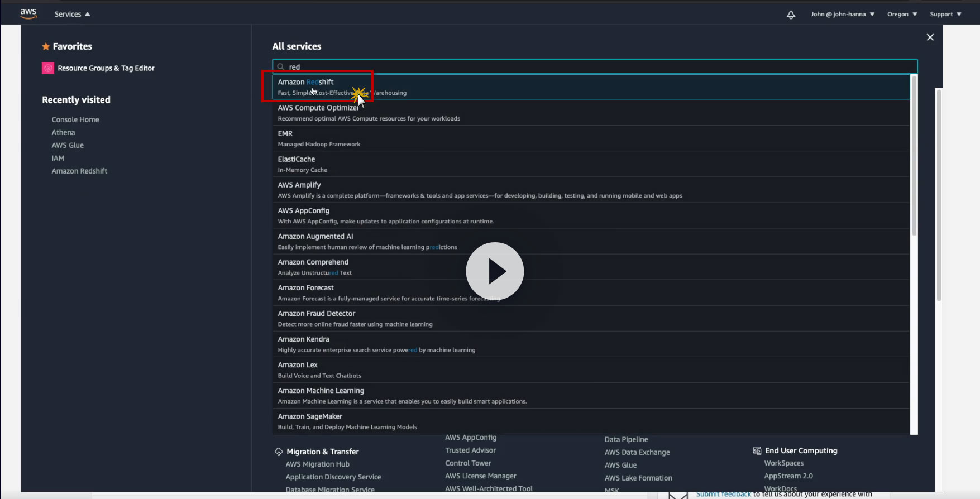Open AppStream 2.0 link

[788, 476]
